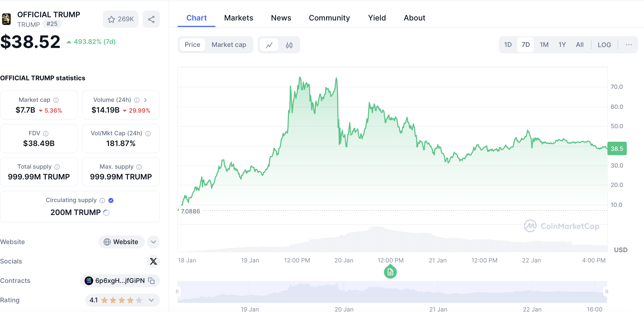The height and width of the screenshot is (312, 644).
Task: Switch chart to Market cap view
Action: tap(229, 45)
